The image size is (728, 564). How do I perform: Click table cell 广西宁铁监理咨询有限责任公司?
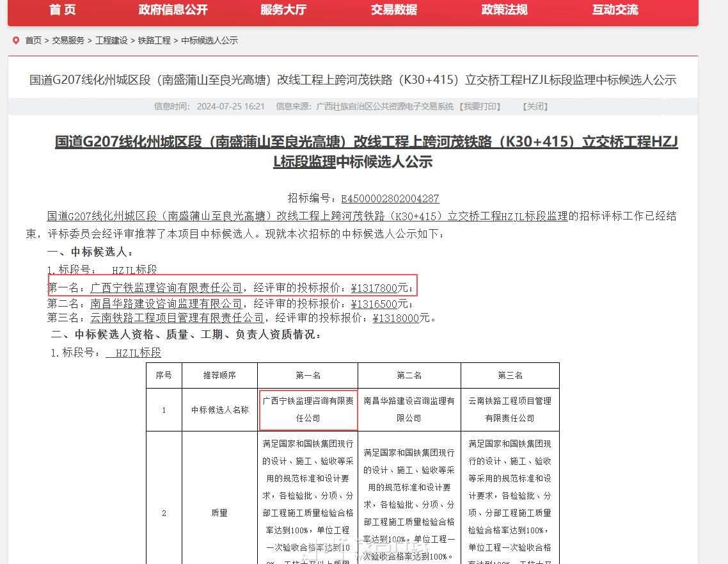(308, 410)
